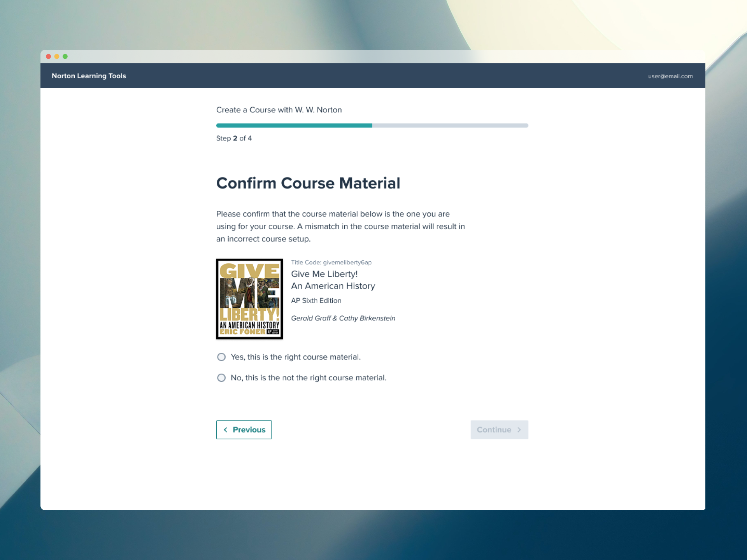
Task: Click the Norton Learning Tools header label
Action: 89,76
